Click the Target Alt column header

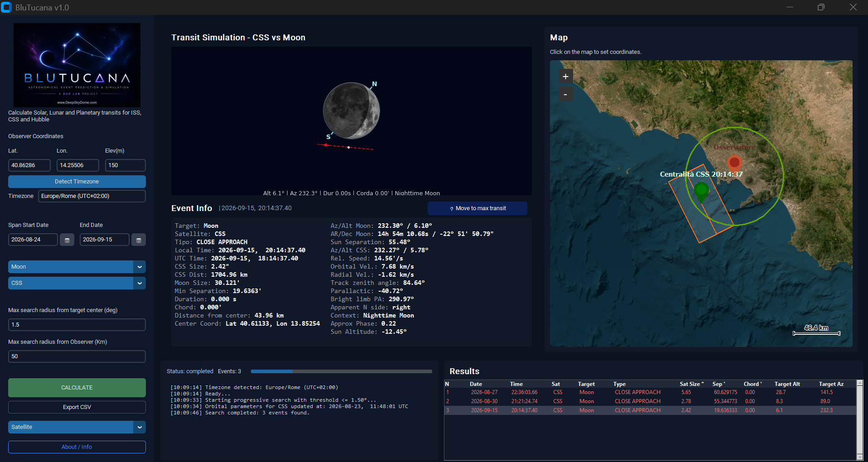click(x=787, y=384)
